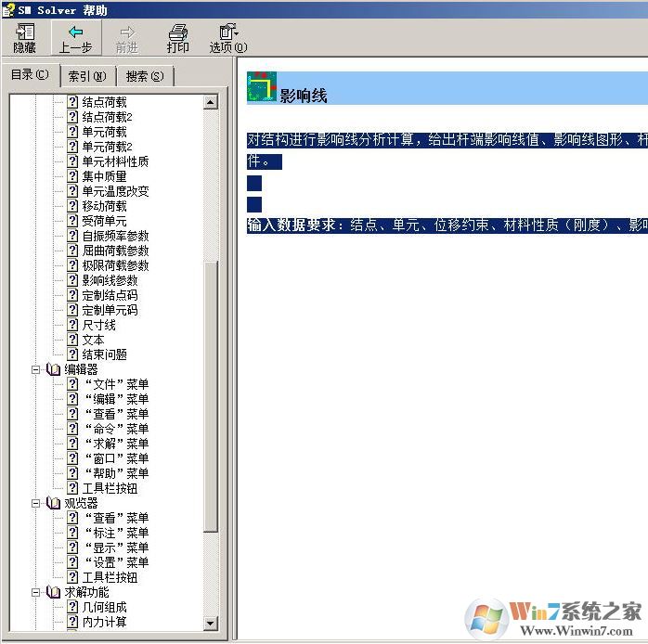Click the 影响线 heading text
The height and width of the screenshot is (644, 648).
pyautogui.click(x=304, y=96)
